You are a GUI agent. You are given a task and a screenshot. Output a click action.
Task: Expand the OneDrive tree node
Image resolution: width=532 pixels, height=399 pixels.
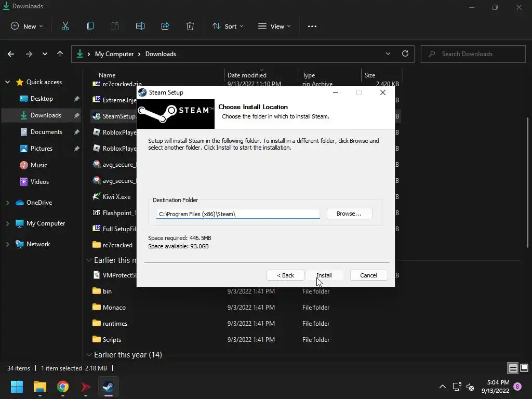[7, 203]
